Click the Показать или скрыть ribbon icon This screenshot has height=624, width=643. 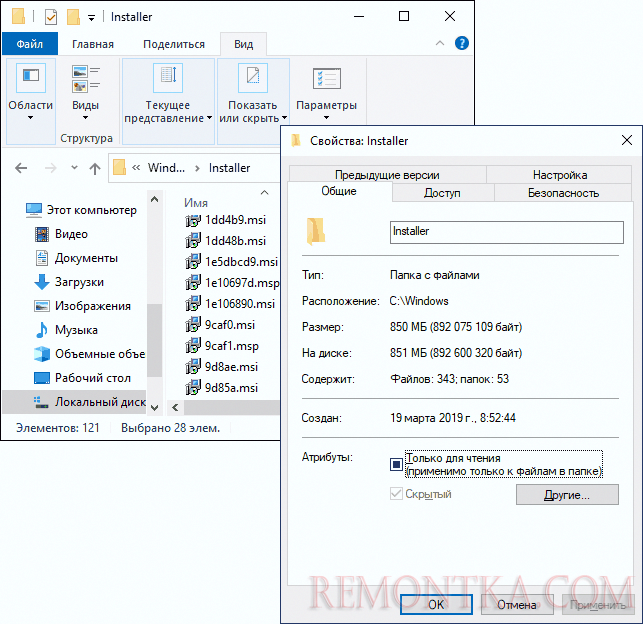click(x=253, y=77)
